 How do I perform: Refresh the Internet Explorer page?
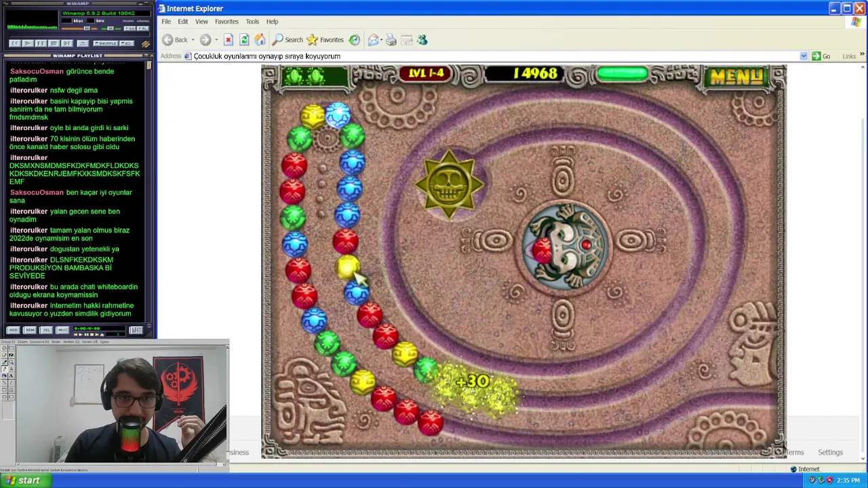(244, 40)
